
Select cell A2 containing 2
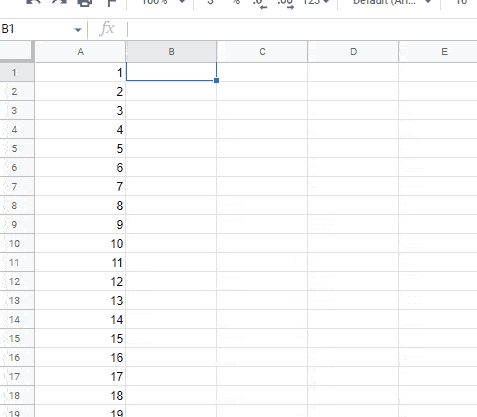(x=80, y=91)
